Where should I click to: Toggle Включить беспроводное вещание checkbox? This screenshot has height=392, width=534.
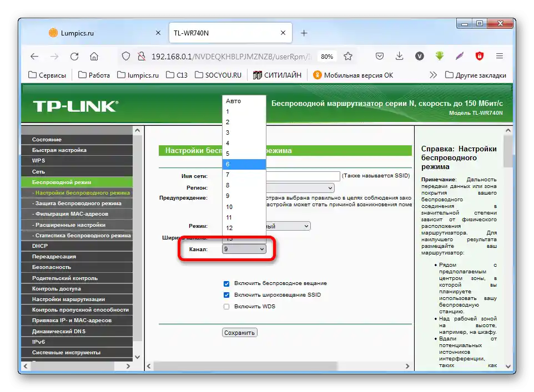[226, 283]
